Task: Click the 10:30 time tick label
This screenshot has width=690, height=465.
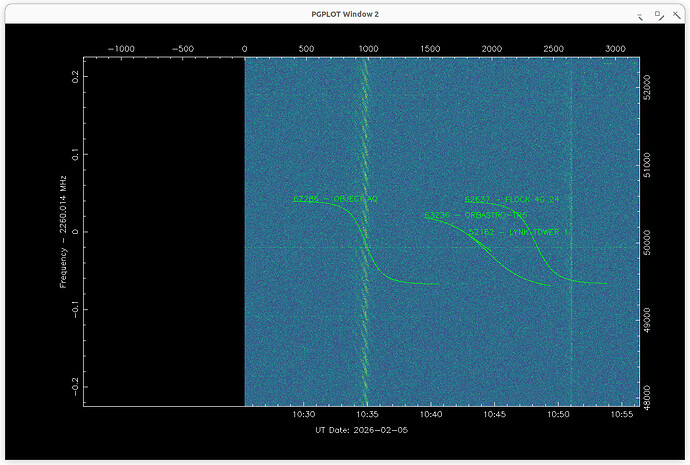Action: point(305,414)
